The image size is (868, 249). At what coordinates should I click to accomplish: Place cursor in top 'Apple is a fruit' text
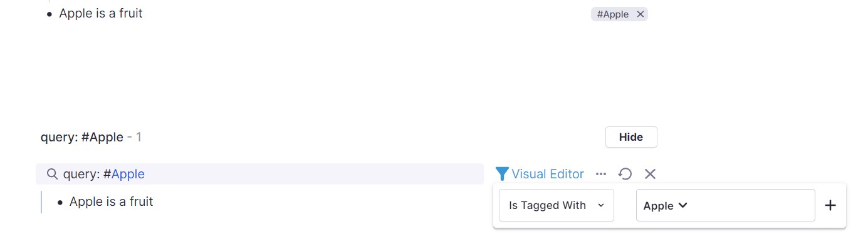tap(101, 13)
